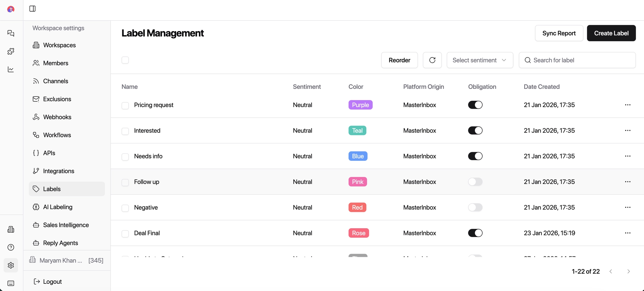
Task: Open the Sync Report
Action: point(559,33)
